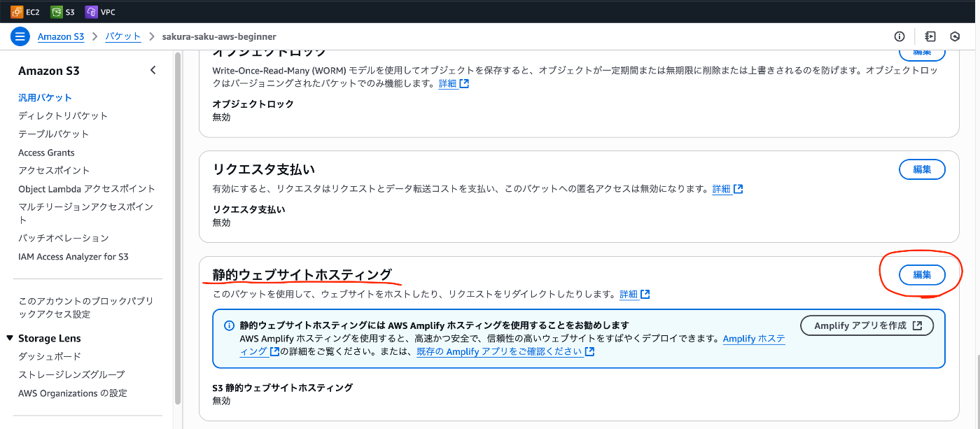Open 既存の Amplify アプリをご確認ください link

[505, 351]
